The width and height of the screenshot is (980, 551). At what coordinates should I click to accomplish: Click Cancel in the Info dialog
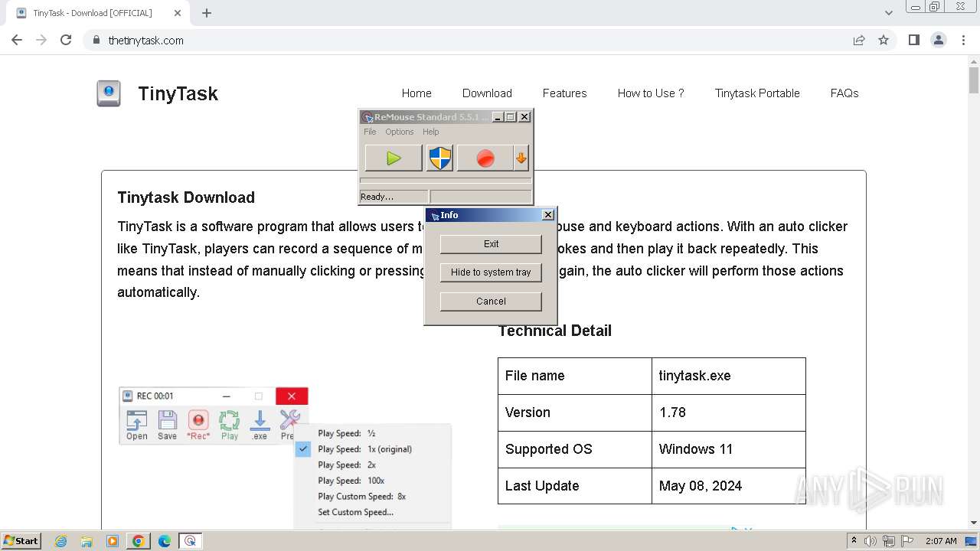pyautogui.click(x=491, y=302)
